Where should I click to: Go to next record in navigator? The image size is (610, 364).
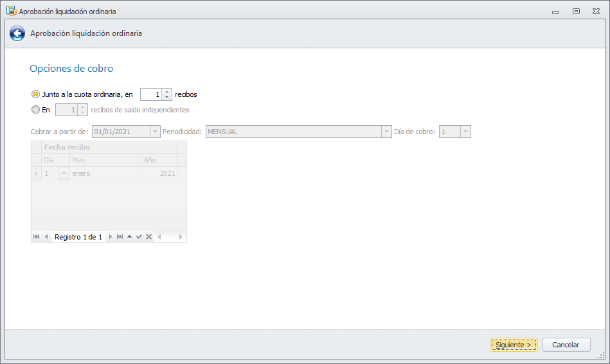click(111, 237)
